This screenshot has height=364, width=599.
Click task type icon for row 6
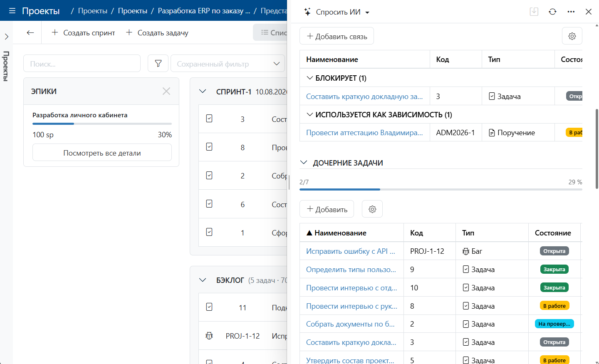point(209,204)
